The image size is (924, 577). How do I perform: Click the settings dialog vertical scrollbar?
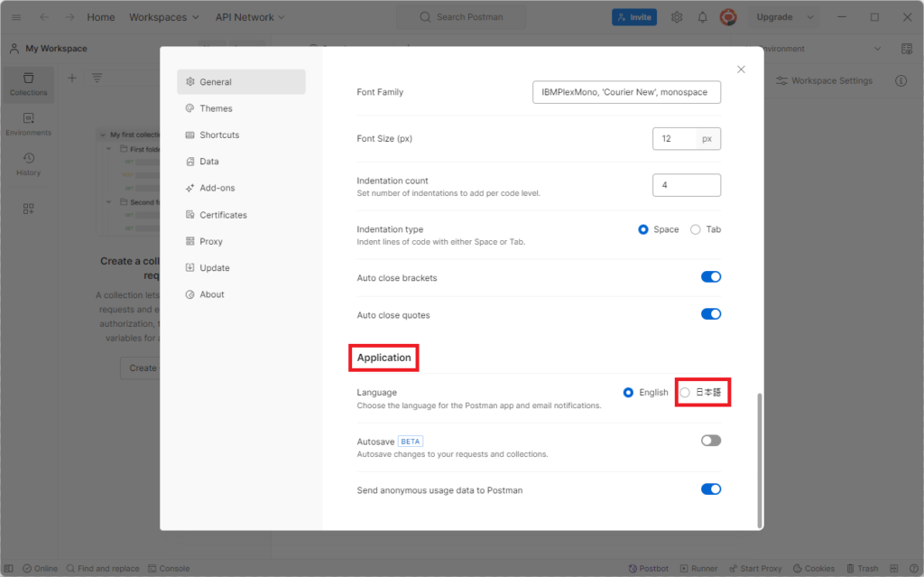point(760,461)
